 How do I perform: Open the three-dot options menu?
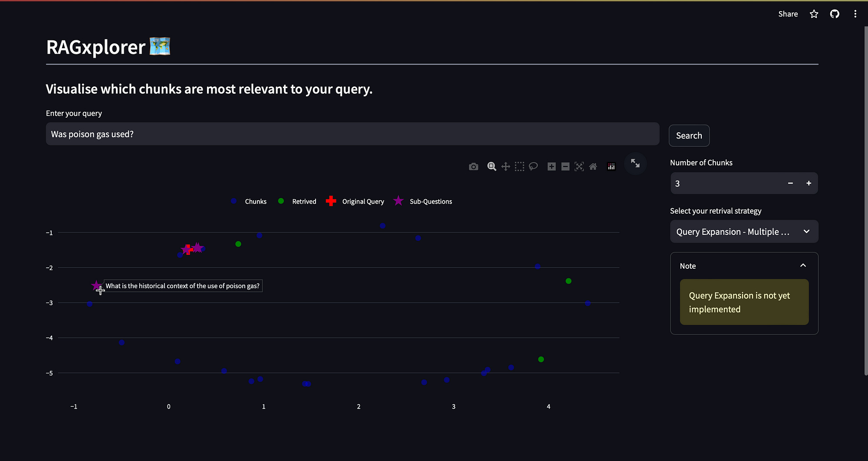click(x=855, y=14)
